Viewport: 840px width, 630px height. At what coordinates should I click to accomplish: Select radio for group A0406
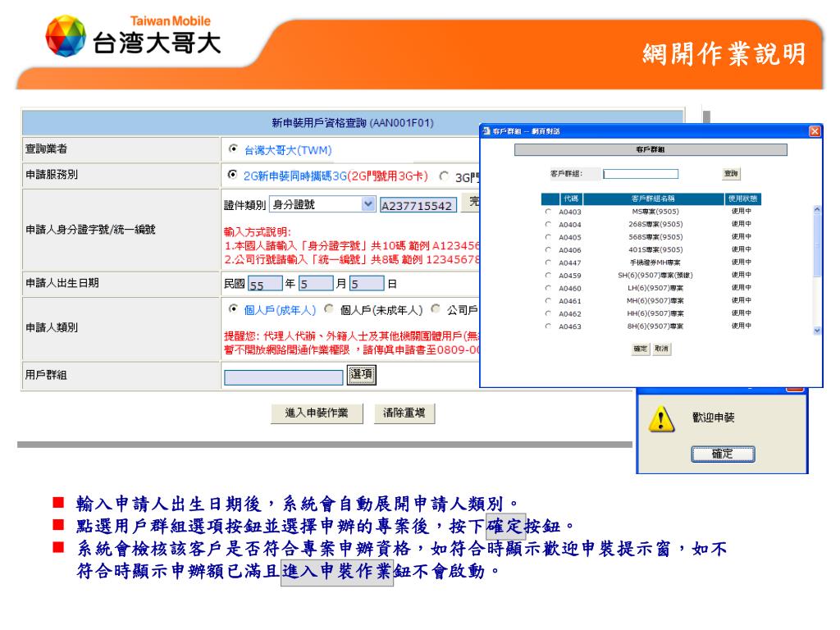tap(548, 249)
